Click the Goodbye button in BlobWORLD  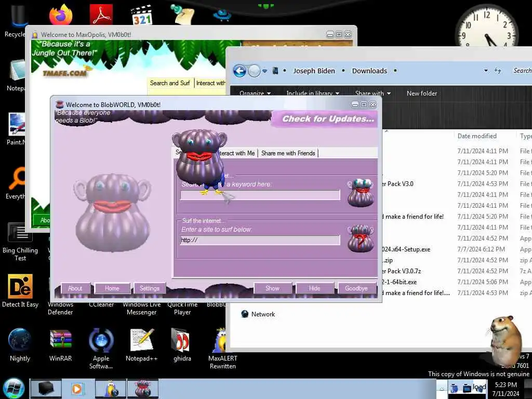coord(356,288)
